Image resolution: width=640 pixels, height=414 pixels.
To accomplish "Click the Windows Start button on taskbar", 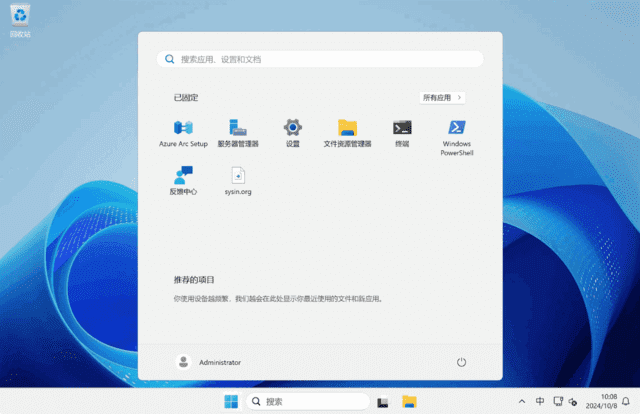I will pyautogui.click(x=231, y=402).
